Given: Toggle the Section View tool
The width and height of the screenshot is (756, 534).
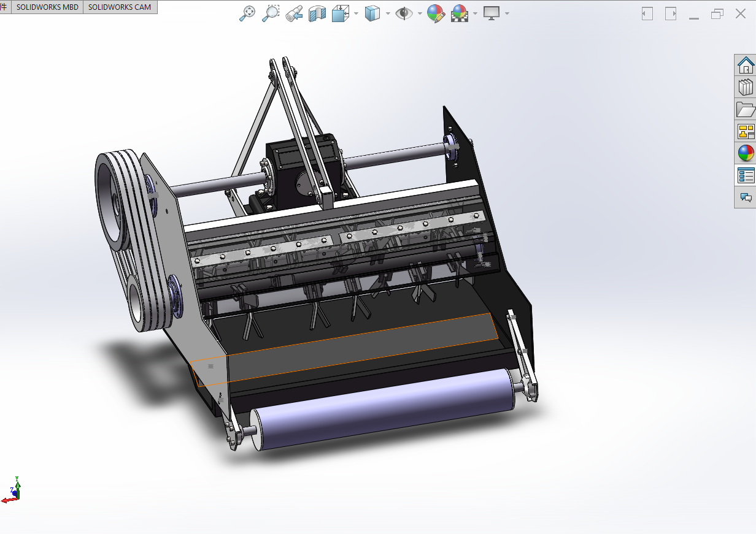Looking at the screenshot, I should coord(317,13).
